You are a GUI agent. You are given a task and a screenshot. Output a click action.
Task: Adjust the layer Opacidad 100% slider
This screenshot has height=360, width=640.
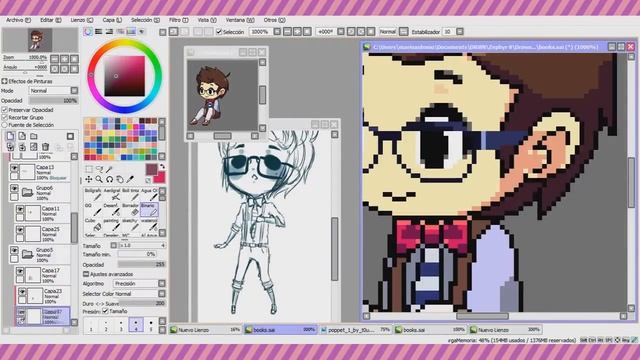53,100
